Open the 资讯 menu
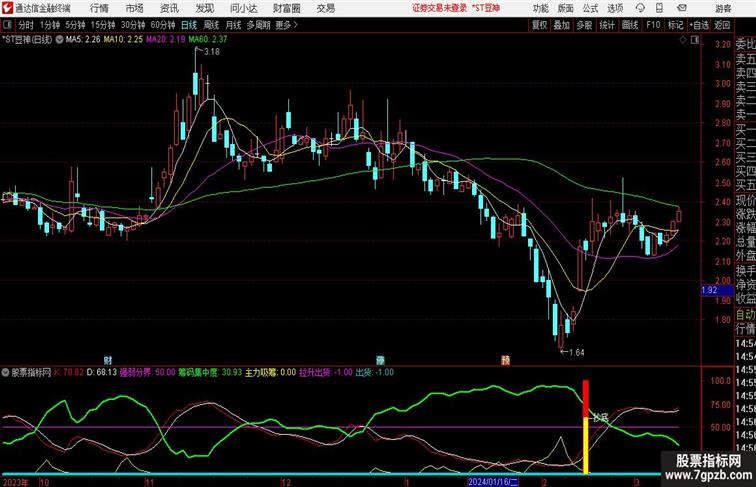Screen dimensions: 756x487 170,8
